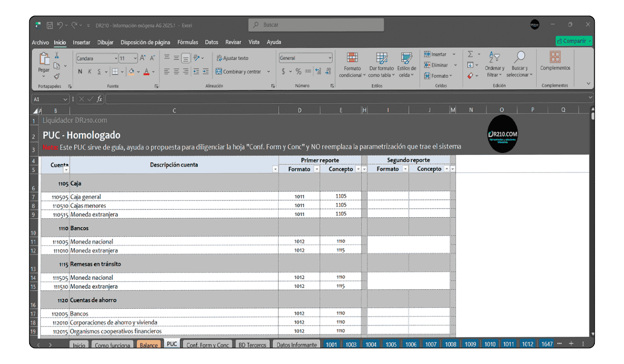
Task: Click the Buscar search box
Action: coord(316,25)
